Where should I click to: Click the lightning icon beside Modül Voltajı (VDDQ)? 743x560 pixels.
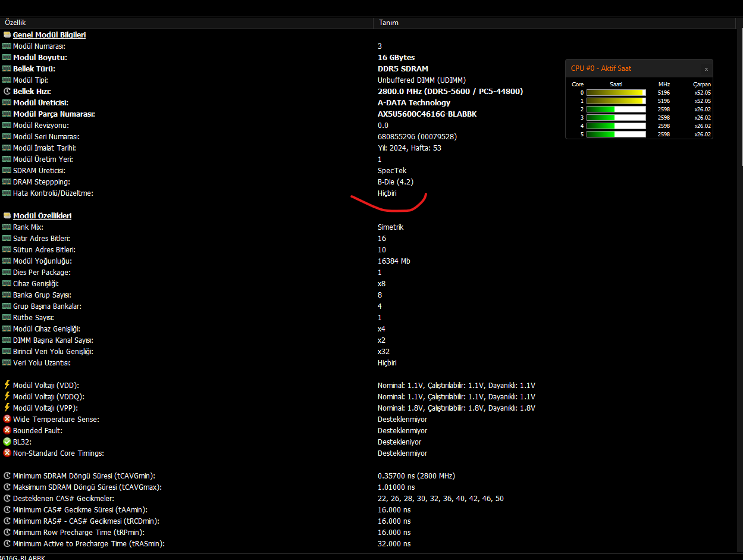click(x=7, y=396)
